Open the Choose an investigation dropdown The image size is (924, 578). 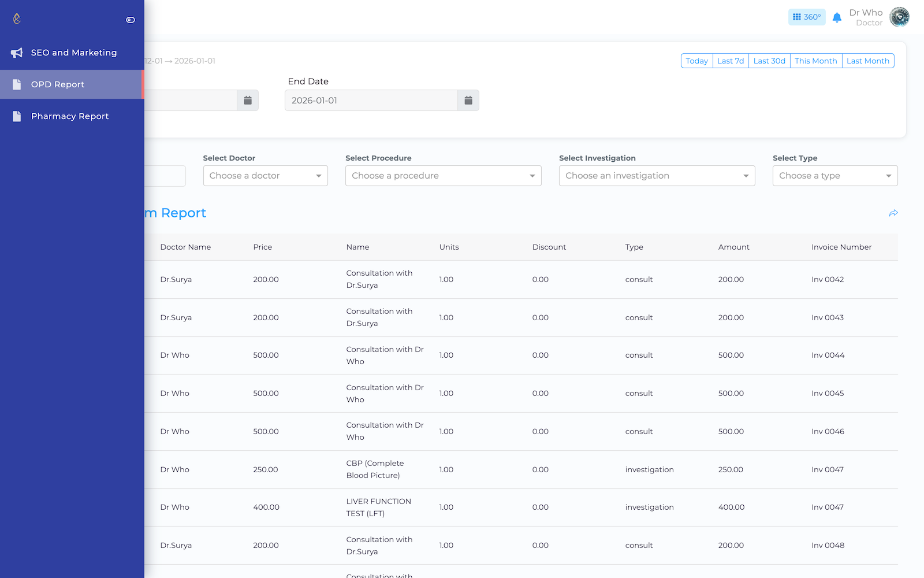click(657, 176)
